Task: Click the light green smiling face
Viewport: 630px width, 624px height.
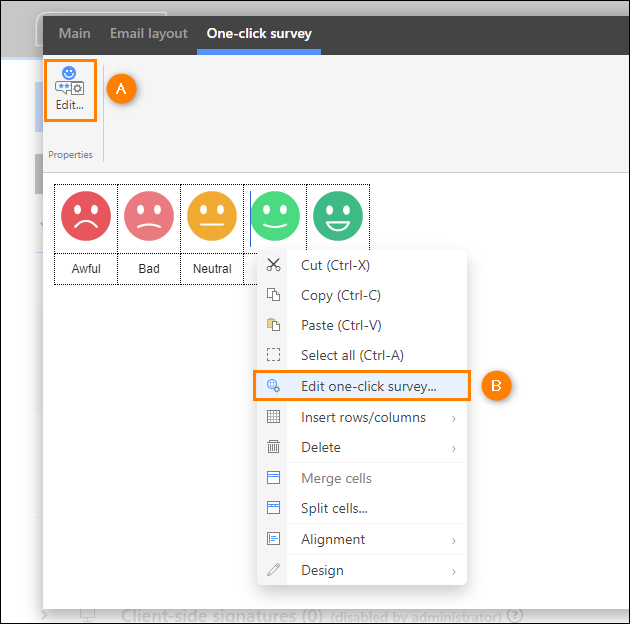Action: 275,216
